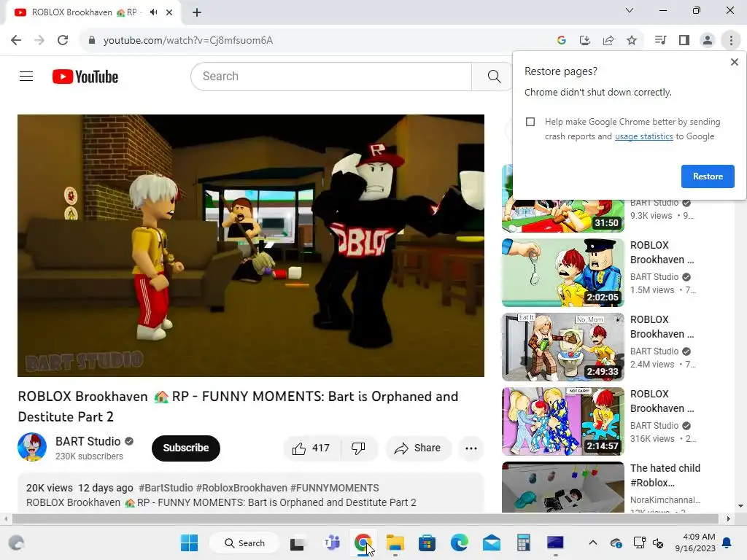747x560 pixels.
Task: Share this page from address bar
Action: [608, 40]
